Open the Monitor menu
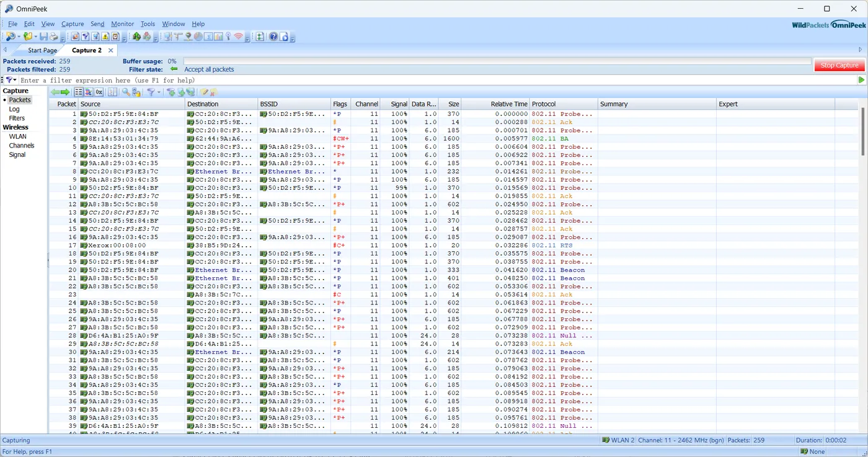This screenshot has width=868, height=457. click(122, 24)
